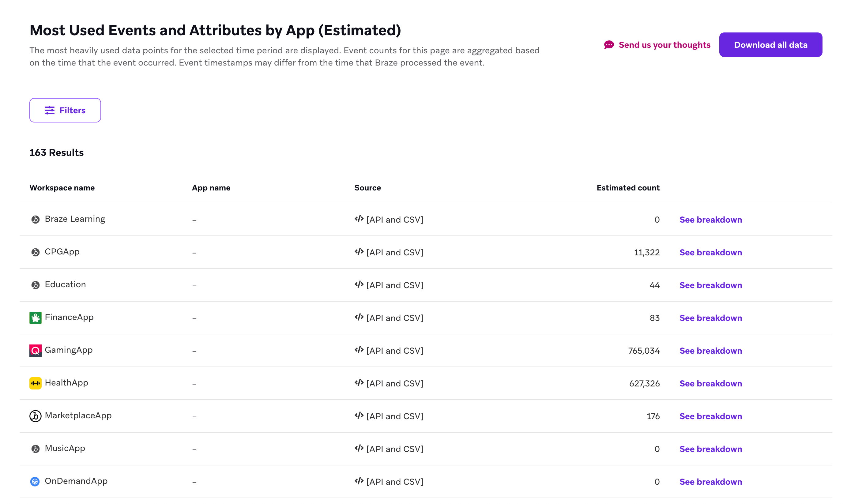Image resolution: width=847 pixels, height=504 pixels.
Task: Click the API code icon in MusicApp row
Action: pos(359,448)
